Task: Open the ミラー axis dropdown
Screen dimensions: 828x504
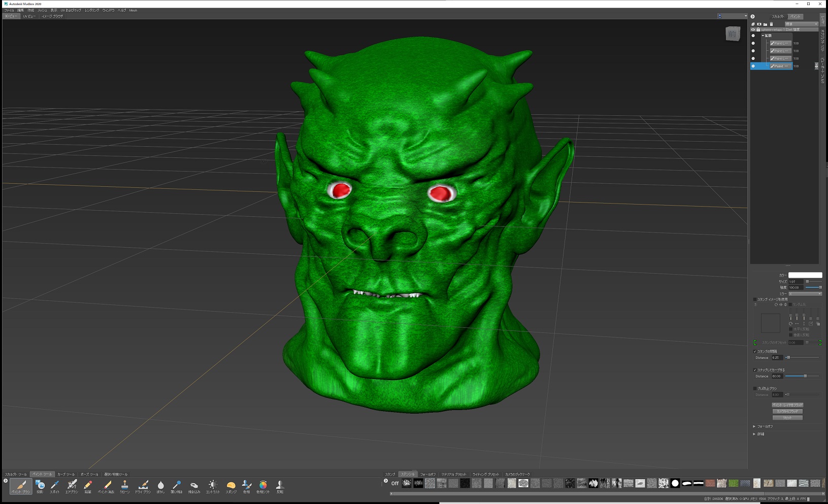Action: tap(805, 294)
